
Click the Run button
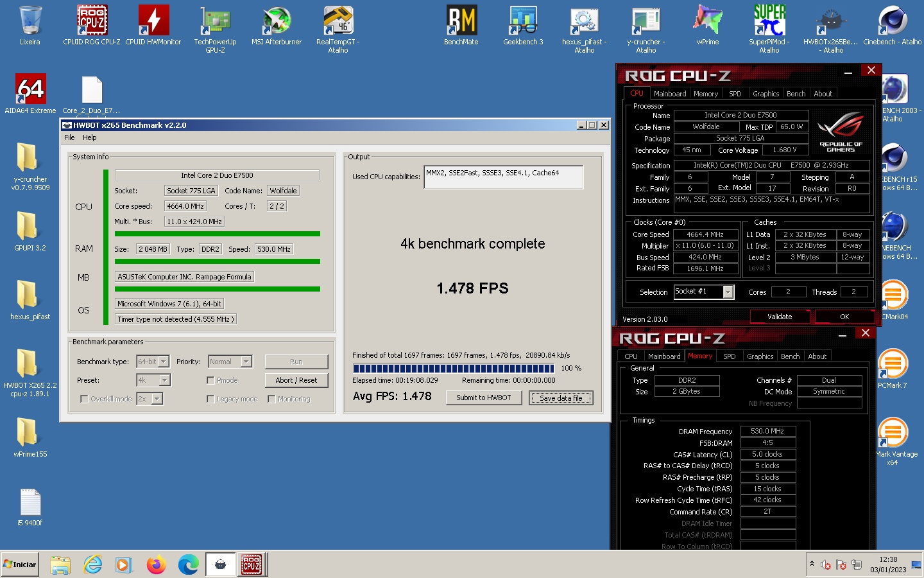(x=296, y=362)
